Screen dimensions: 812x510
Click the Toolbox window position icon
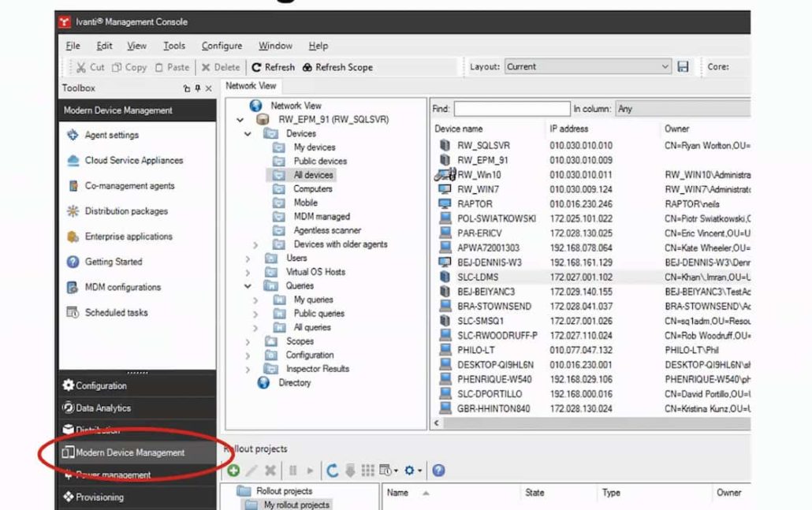tap(186, 88)
